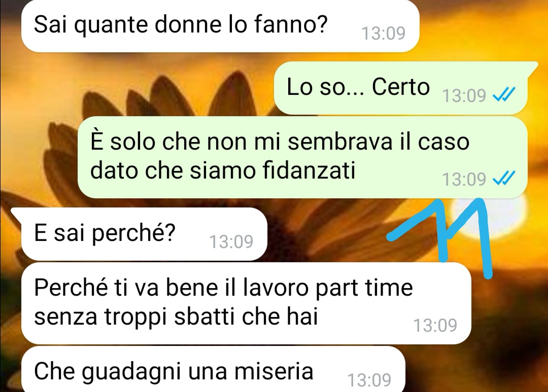Tap the timestamp on the 'senza troppi sbatti' message
The height and width of the screenshot is (392, 548).
pyautogui.click(x=435, y=325)
